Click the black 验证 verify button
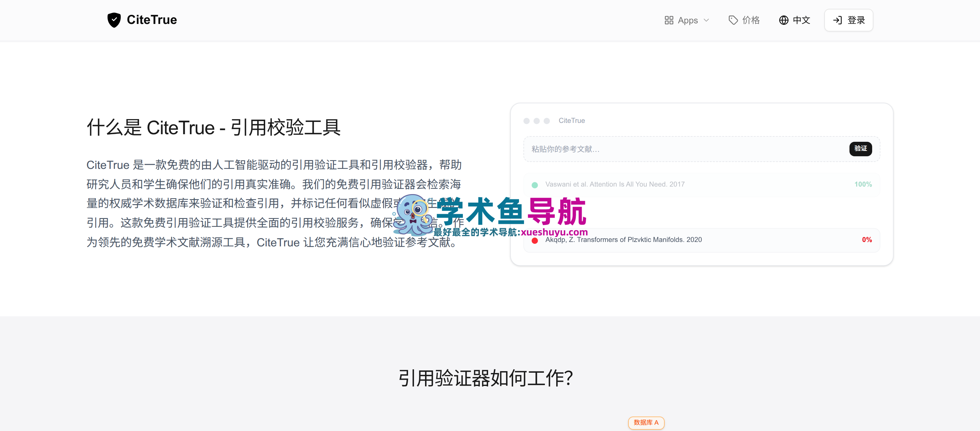 (860, 149)
